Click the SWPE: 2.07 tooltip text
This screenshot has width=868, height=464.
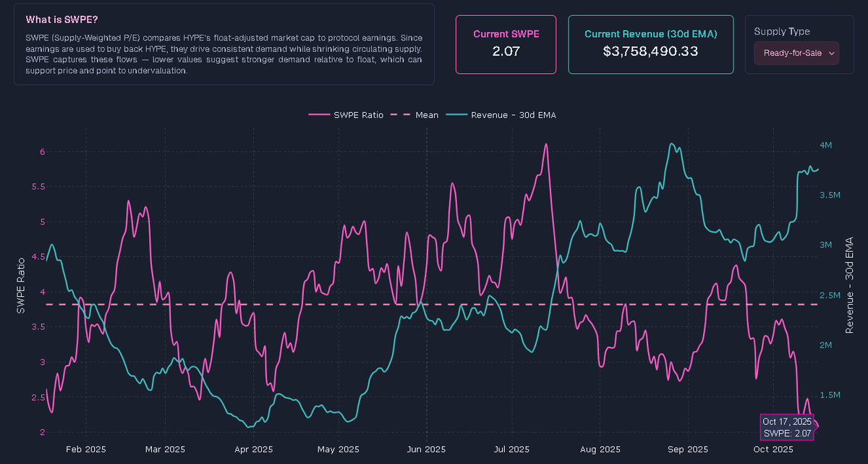(786, 434)
